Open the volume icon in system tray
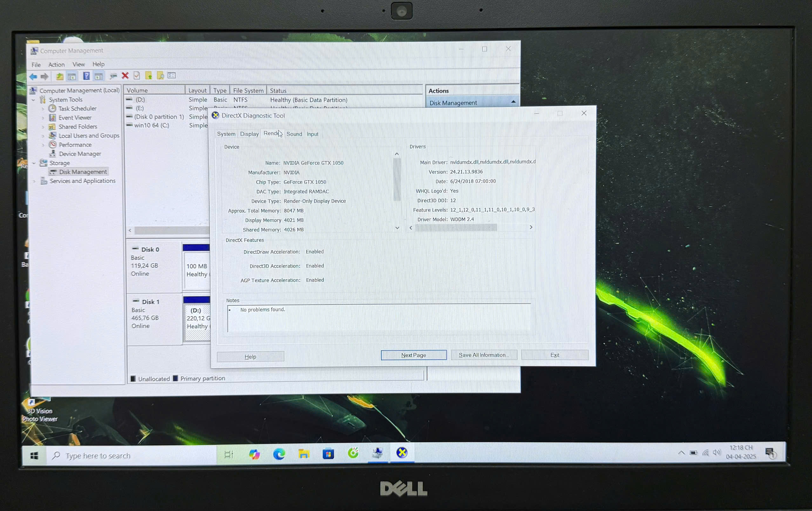 [x=717, y=453]
